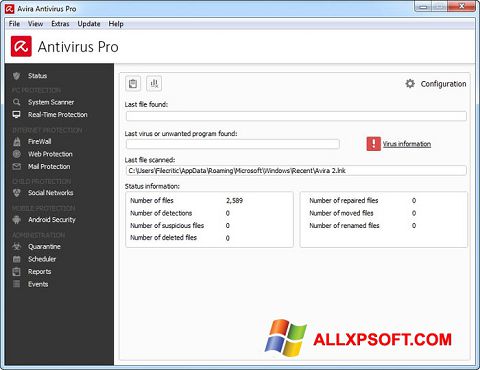The width and height of the screenshot is (480, 370).
Task: Open the Update menu
Action: (89, 24)
